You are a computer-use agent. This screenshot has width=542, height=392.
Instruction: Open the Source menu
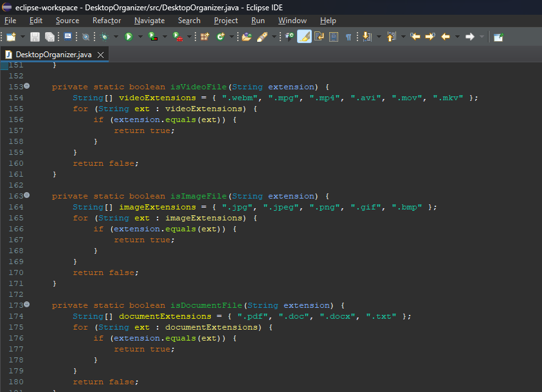68,21
